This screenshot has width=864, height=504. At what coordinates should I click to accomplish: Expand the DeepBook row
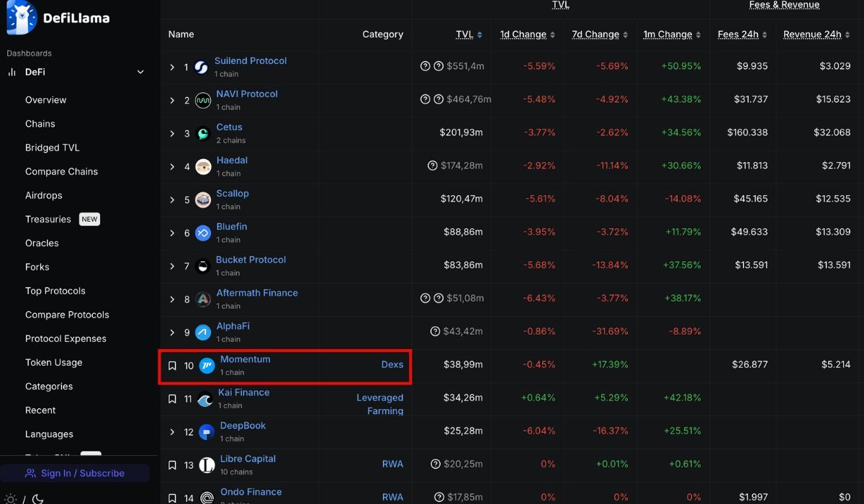pos(172,432)
